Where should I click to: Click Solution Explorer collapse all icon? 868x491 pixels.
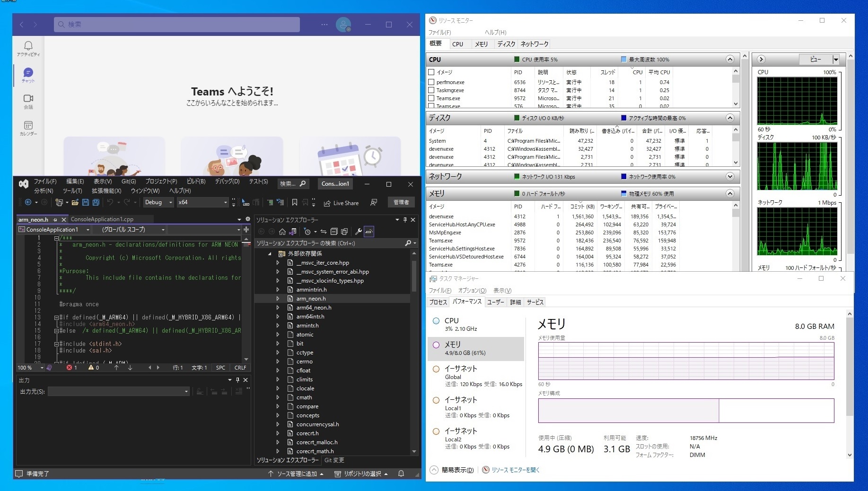tap(334, 232)
